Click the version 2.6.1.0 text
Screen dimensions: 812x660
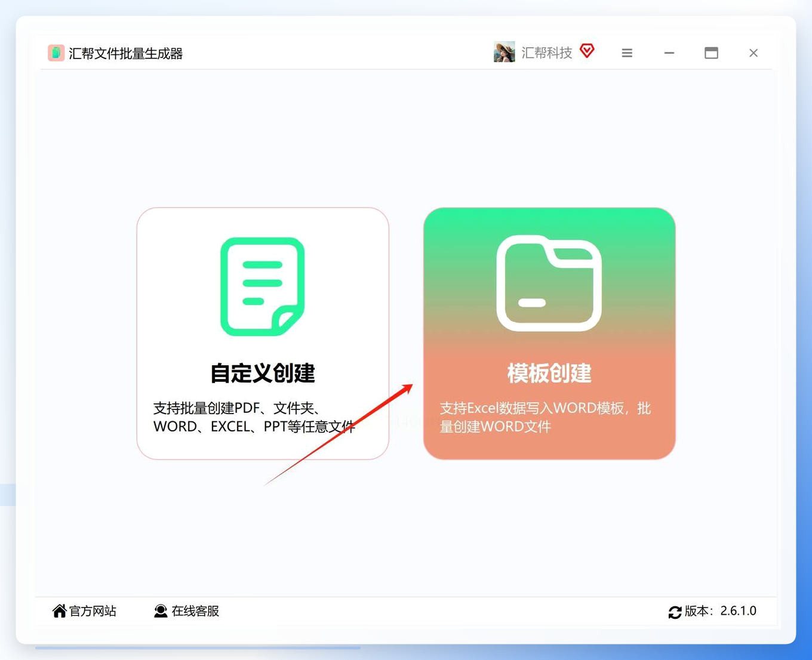pos(721,611)
